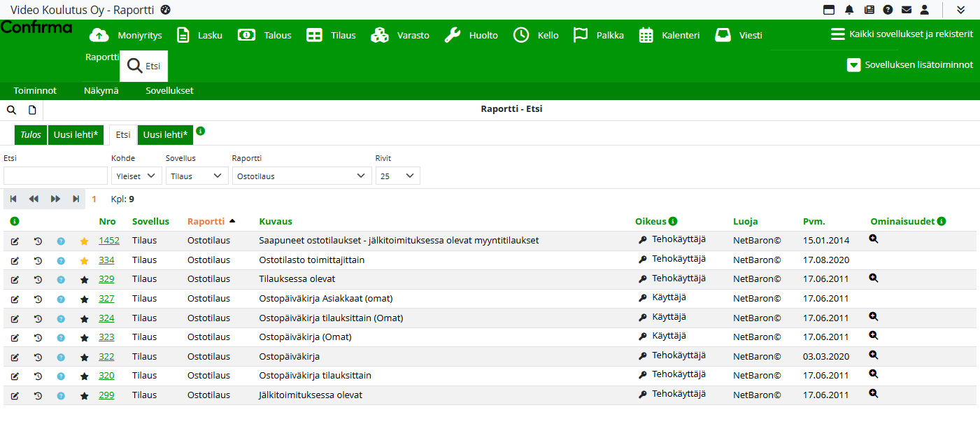
Task: Open the Kohde dropdown showing Yleiset
Action: pos(136,176)
